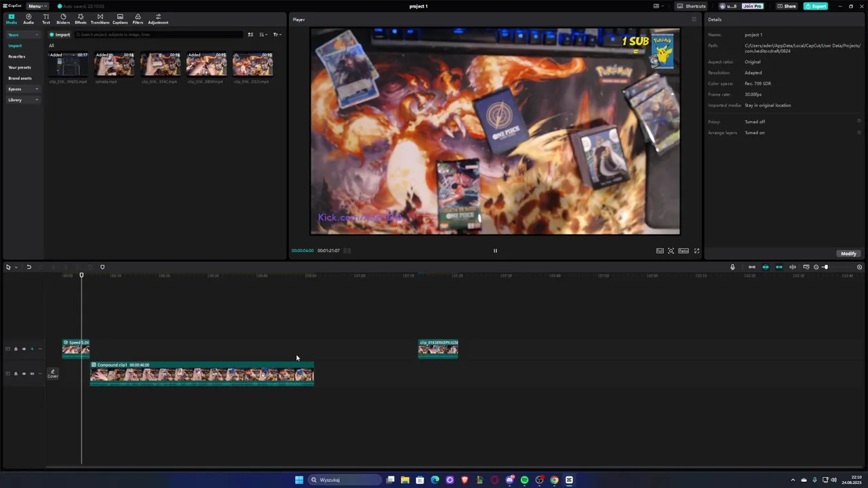The width and height of the screenshot is (868, 488).
Task: Open the CapCut Menu dropdown
Action: (x=37, y=6)
